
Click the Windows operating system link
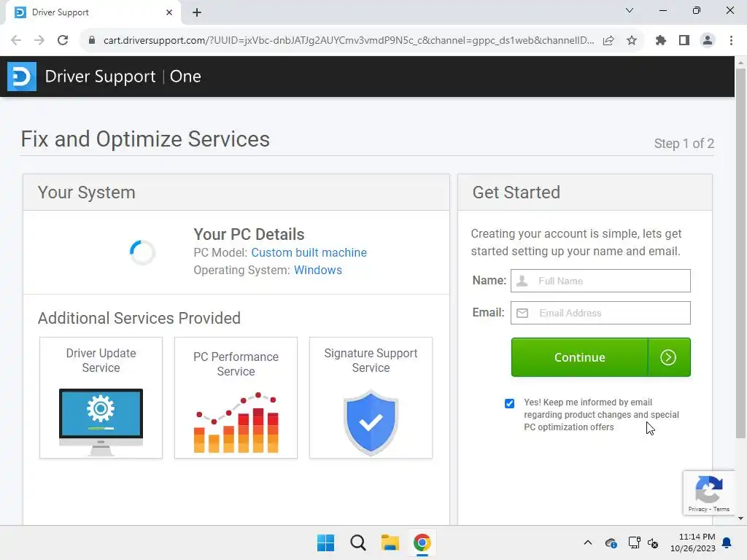[318, 270]
